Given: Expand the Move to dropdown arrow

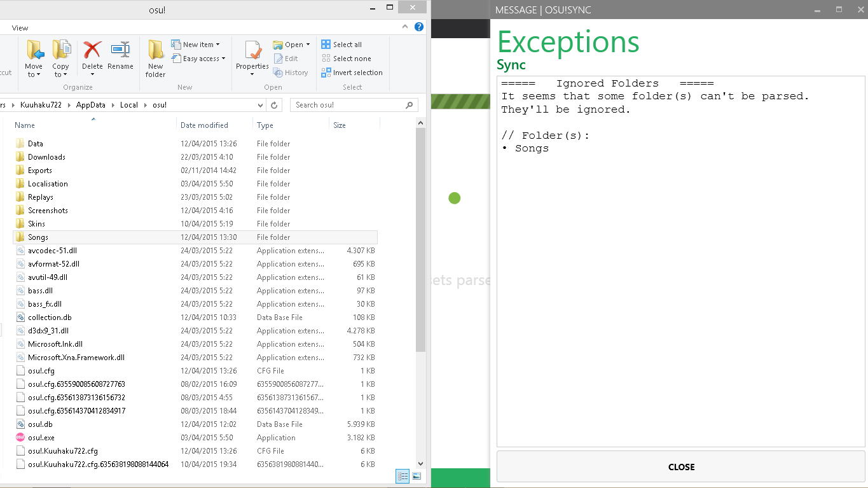Looking at the screenshot, I should [38, 75].
